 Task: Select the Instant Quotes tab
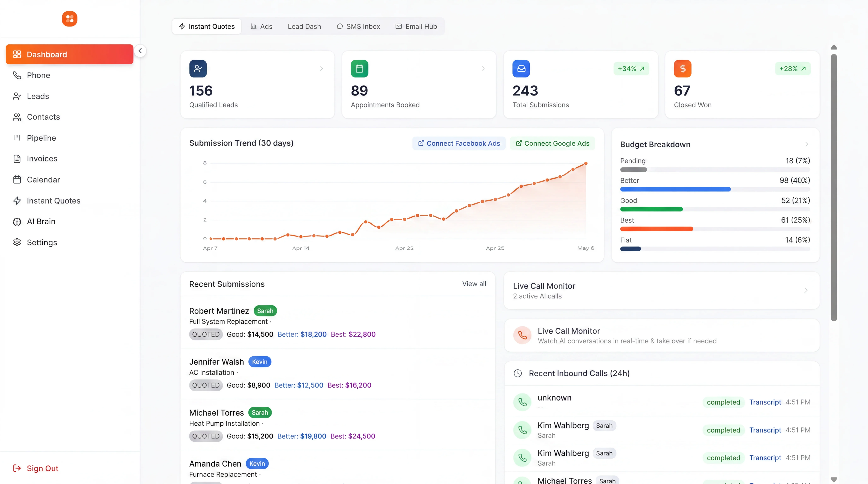pos(207,26)
